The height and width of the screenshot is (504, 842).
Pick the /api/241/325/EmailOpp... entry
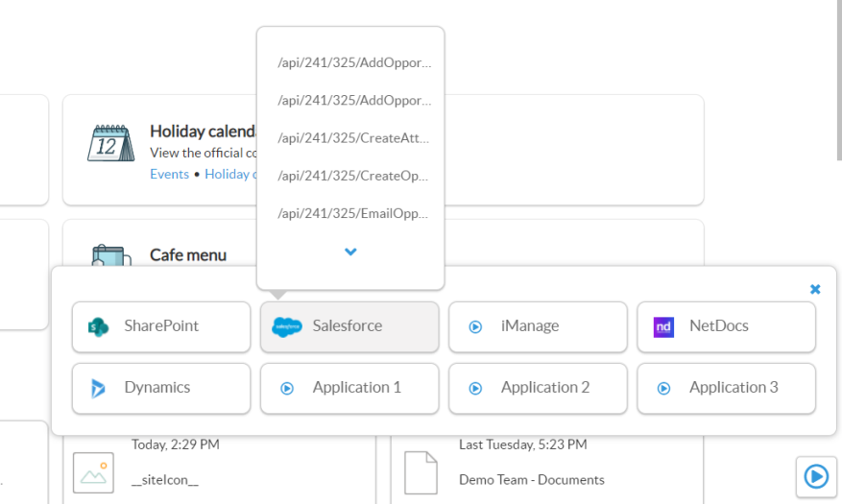[353, 213]
